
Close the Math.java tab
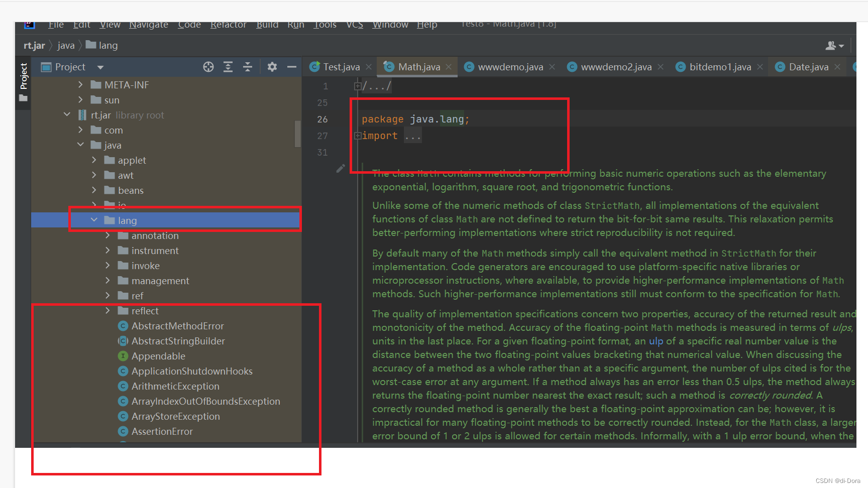coord(449,67)
